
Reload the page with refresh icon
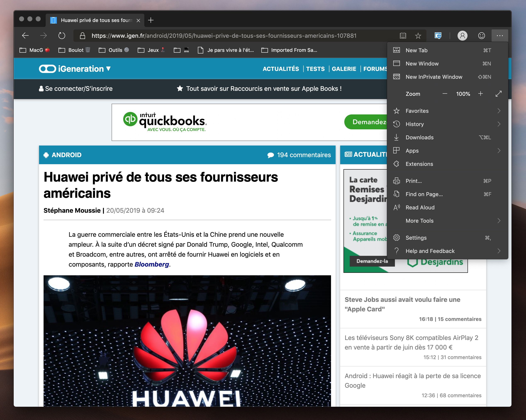(62, 36)
